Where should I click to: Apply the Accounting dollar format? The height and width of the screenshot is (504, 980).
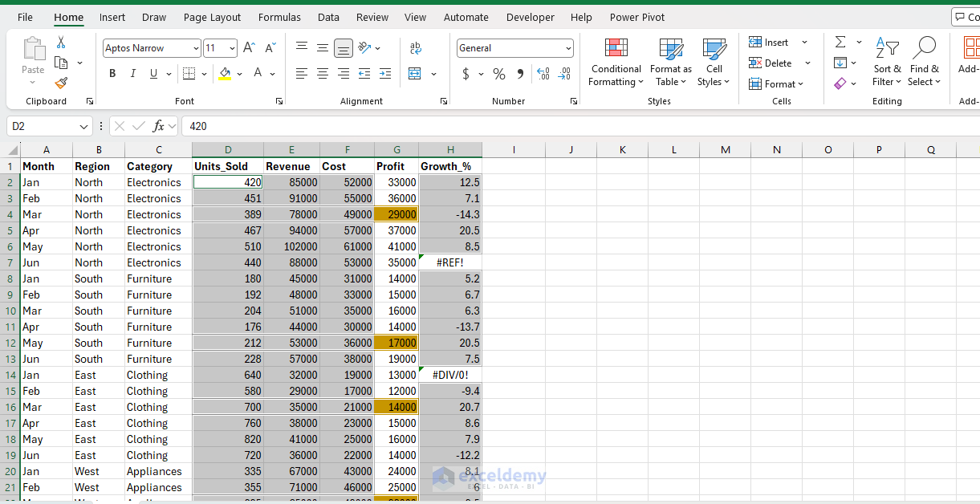point(466,74)
